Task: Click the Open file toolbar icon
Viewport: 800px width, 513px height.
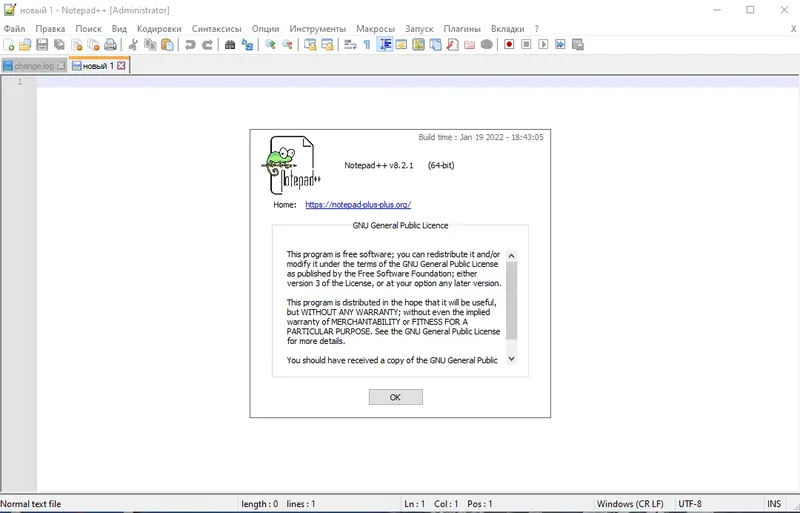Action: (x=25, y=45)
